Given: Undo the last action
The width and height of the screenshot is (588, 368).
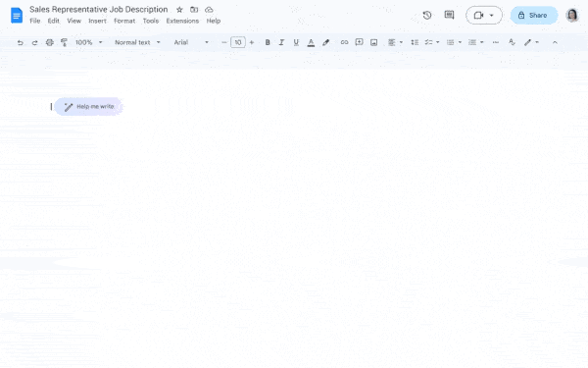Looking at the screenshot, I should (21, 42).
